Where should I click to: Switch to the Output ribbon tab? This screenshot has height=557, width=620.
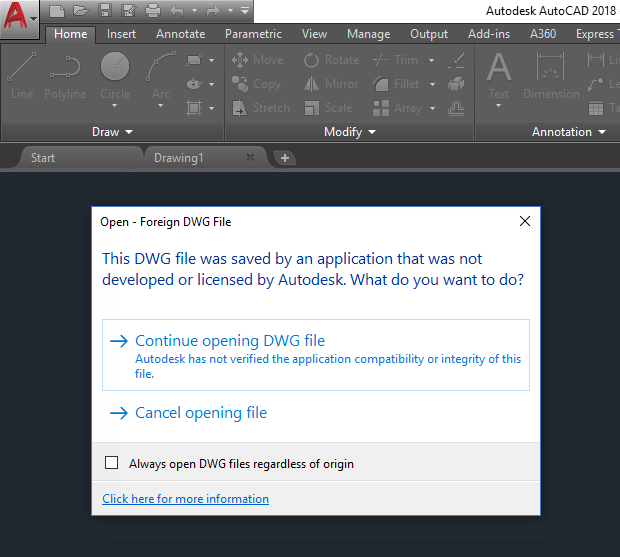pyautogui.click(x=429, y=34)
